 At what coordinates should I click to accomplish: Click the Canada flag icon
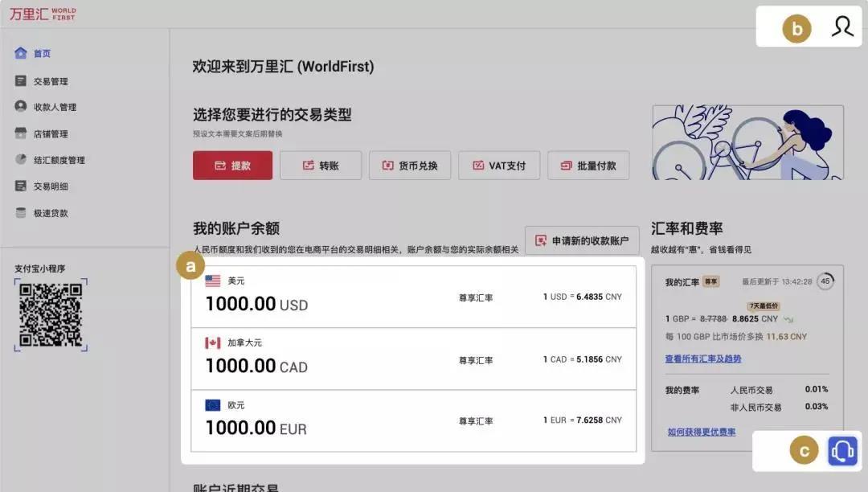pos(212,342)
